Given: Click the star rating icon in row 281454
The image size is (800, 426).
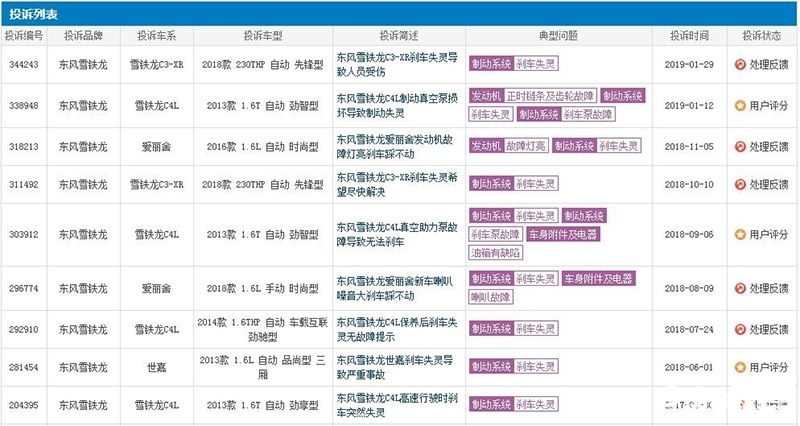Looking at the screenshot, I should [740, 367].
